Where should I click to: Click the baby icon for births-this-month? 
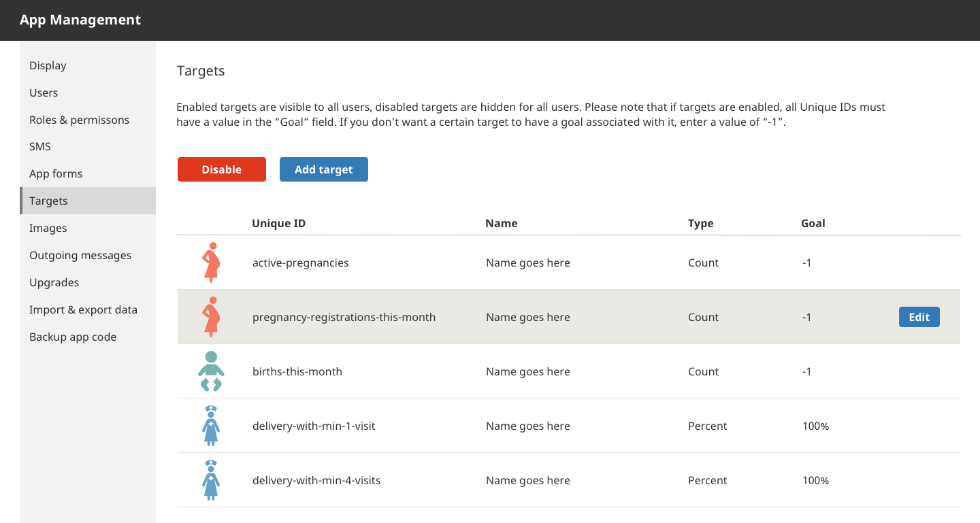(x=211, y=371)
